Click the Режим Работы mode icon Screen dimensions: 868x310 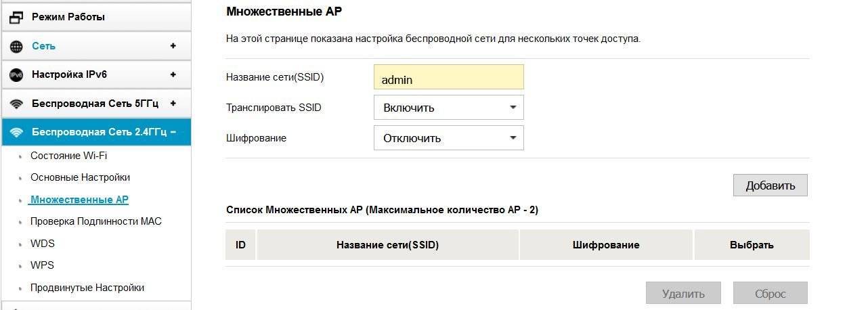click(16, 17)
